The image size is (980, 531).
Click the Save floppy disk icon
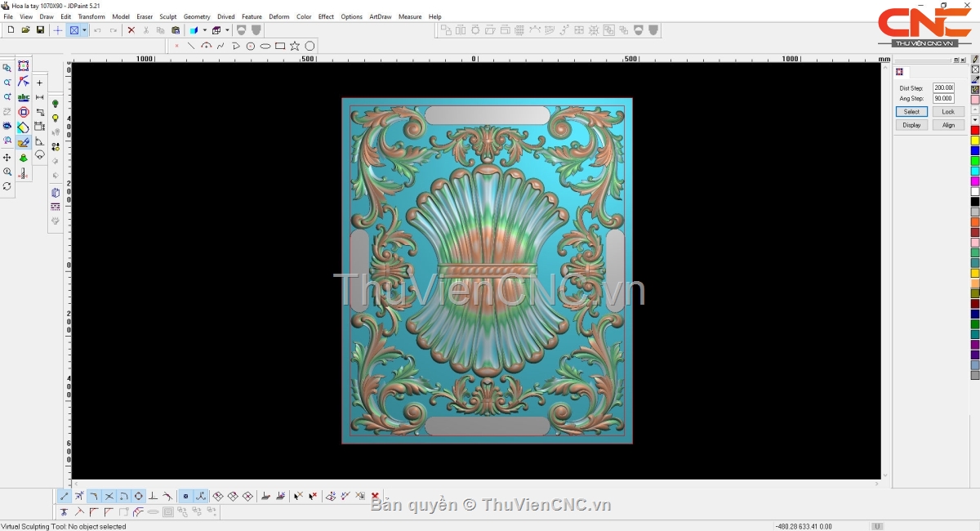pos(40,30)
